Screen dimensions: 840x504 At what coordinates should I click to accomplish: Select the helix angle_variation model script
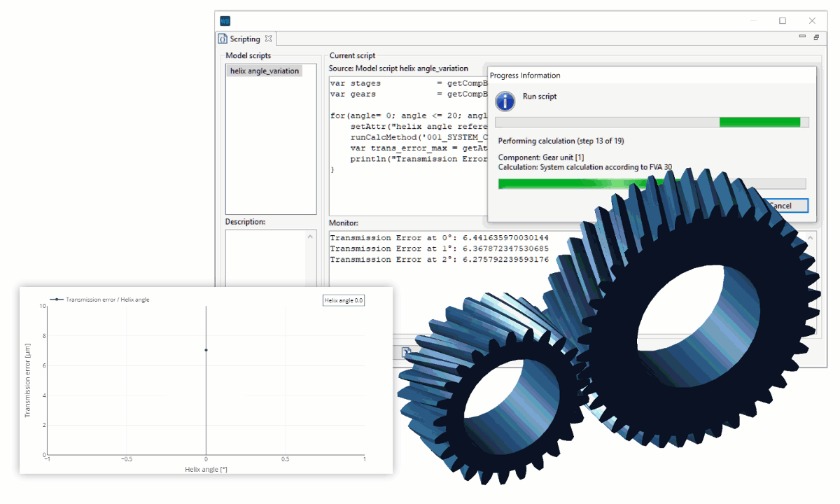[x=263, y=71]
